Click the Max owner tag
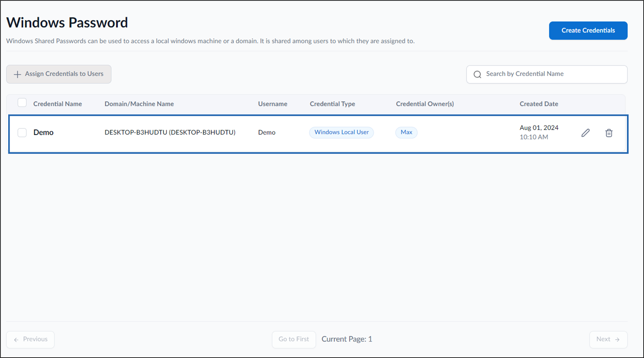644x358 pixels. (x=406, y=132)
